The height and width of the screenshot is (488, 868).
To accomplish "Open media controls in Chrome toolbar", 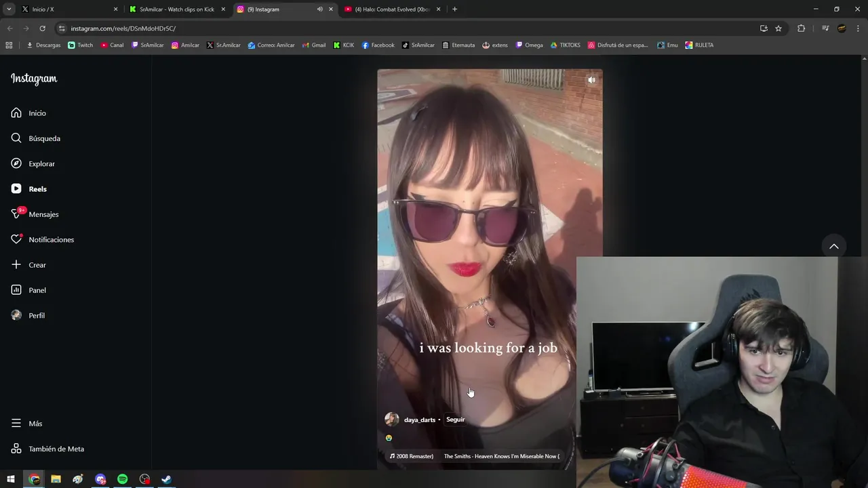I will pos(825,28).
